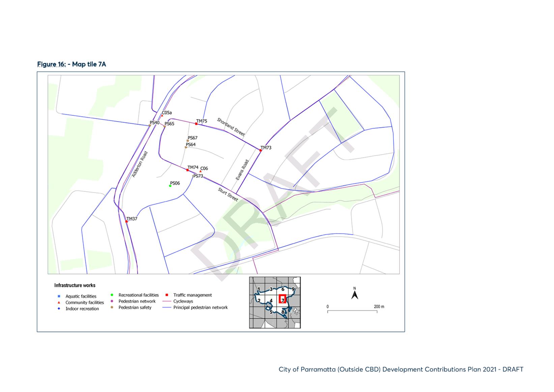Screen dimensions: 554x392
Task: Click the red highlighted tile 7 box
Action: click(x=283, y=299)
